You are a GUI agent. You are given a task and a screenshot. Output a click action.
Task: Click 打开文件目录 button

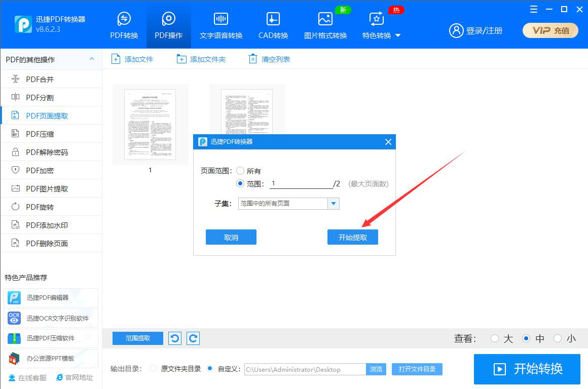pyautogui.click(x=417, y=369)
